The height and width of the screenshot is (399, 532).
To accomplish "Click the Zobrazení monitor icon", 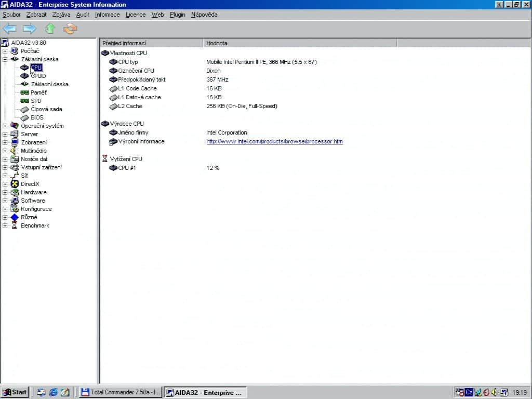I will (14, 142).
